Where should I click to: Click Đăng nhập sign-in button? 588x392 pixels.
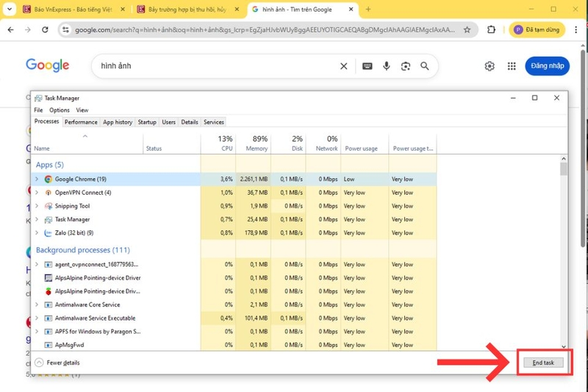(547, 66)
